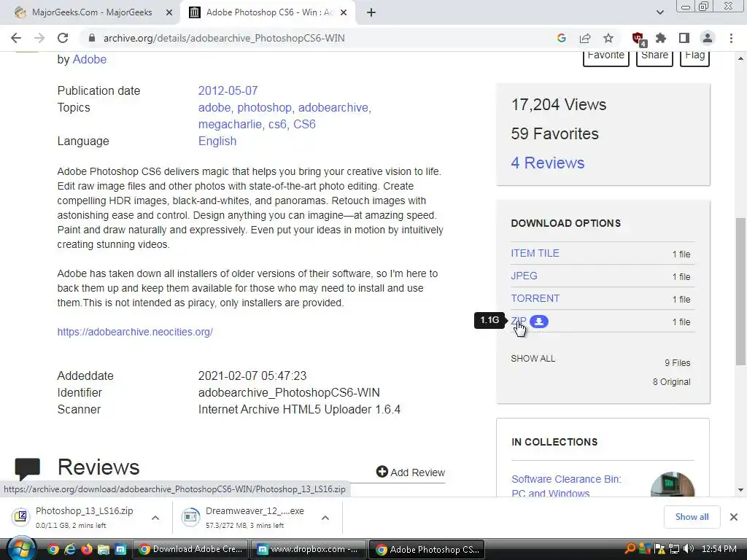Click the ZIP download link
Viewport: 747px width, 560px height.
(519, 322)
